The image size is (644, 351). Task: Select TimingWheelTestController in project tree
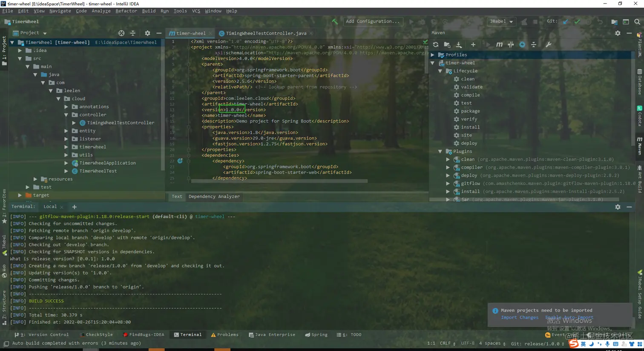point(121,123)
